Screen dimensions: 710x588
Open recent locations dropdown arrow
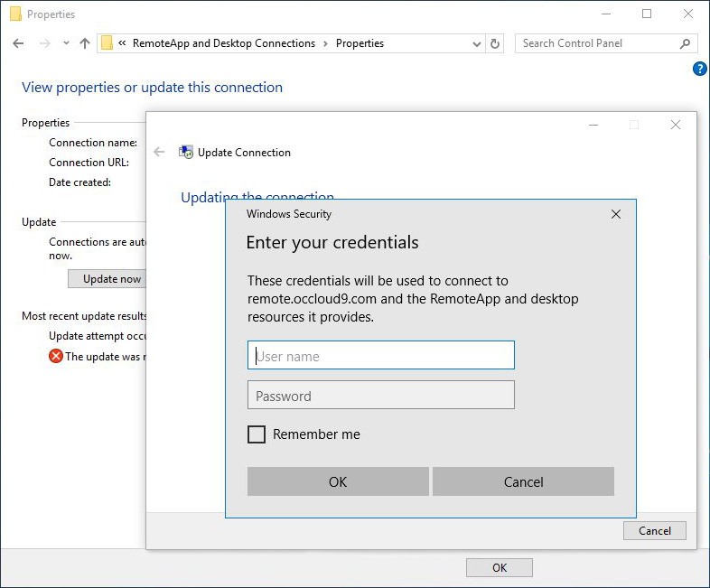pos(66,43)
